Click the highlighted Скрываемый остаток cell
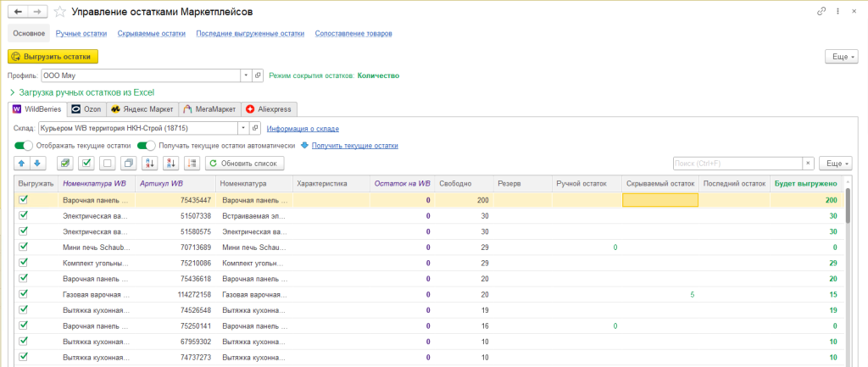The image size is (868, 367). point(660,200)
